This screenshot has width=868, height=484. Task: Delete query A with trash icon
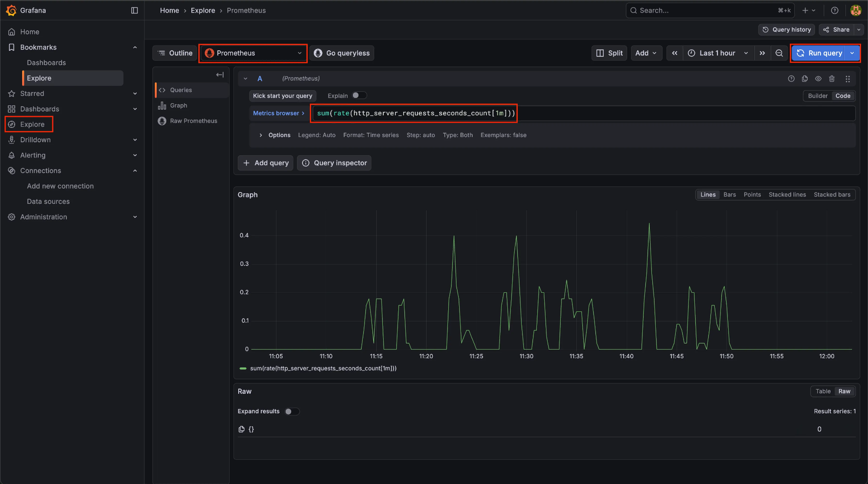click(x=832, y=78)
